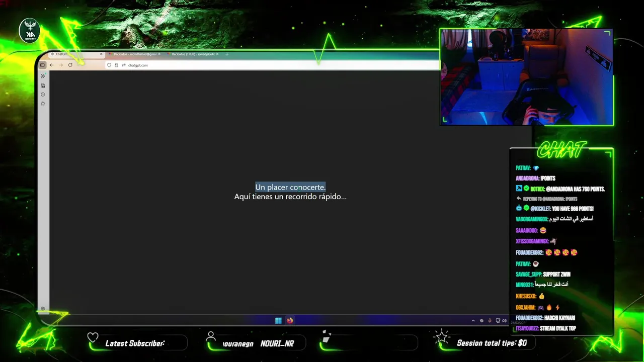Open the History sidebar panel
Screen dimensions: 644x362
click(43, 95)
